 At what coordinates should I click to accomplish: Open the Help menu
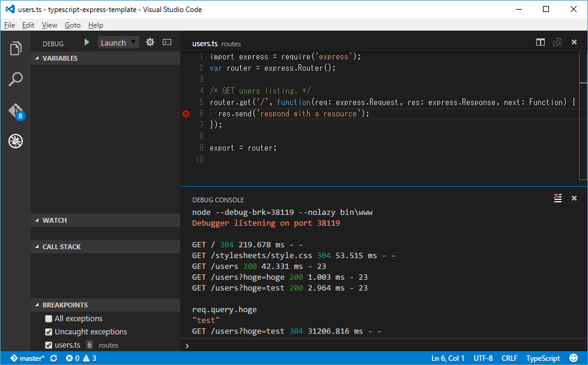95,25
